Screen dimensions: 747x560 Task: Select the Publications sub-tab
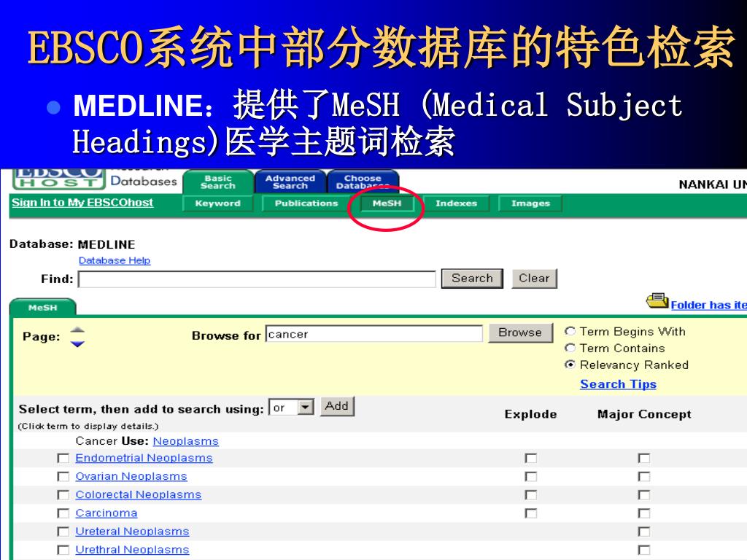point(306,203)
